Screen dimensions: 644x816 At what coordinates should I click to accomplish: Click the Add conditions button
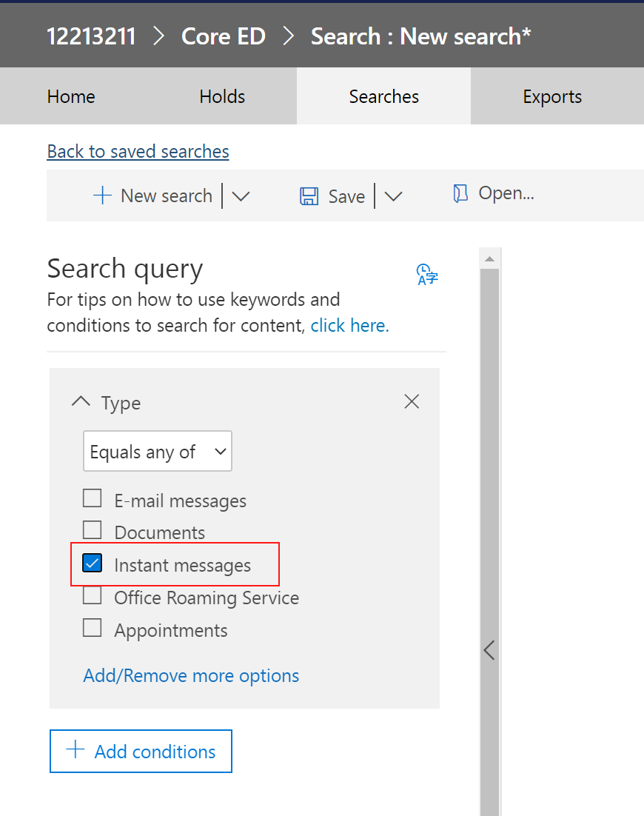pyautogui.click(x=141, y=751)
